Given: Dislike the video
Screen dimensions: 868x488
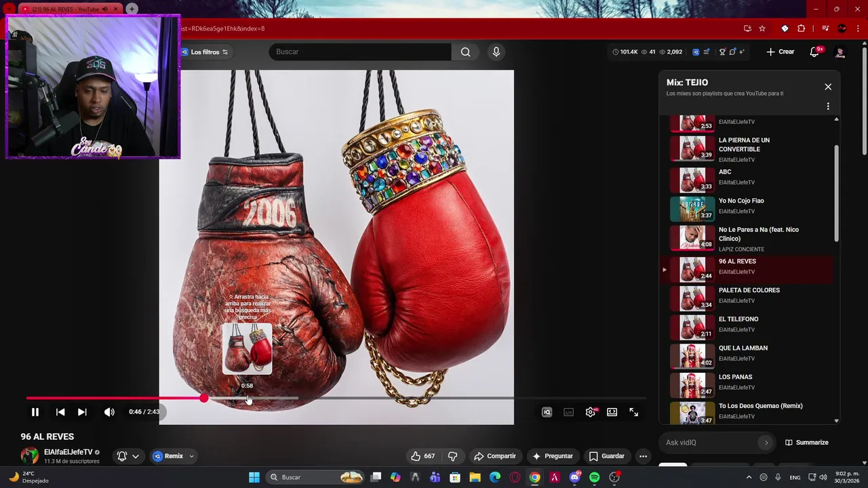Looking at the screenshot, I should tap(453, 456).
